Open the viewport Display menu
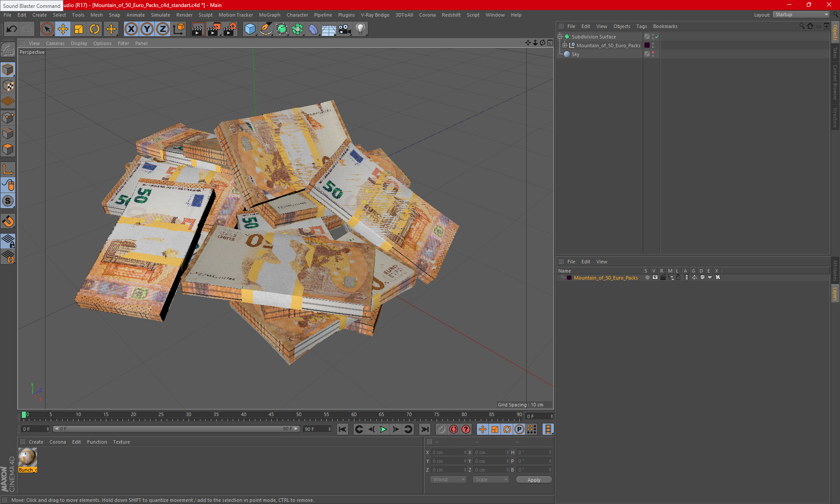The image size is (840, 504). click(79, 43)
